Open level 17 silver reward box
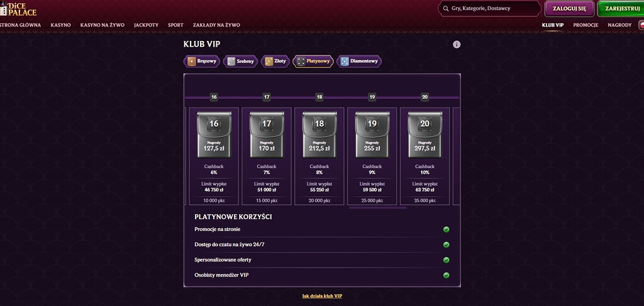Viewport: 644px width, 306px height. [x=267, y=135]
